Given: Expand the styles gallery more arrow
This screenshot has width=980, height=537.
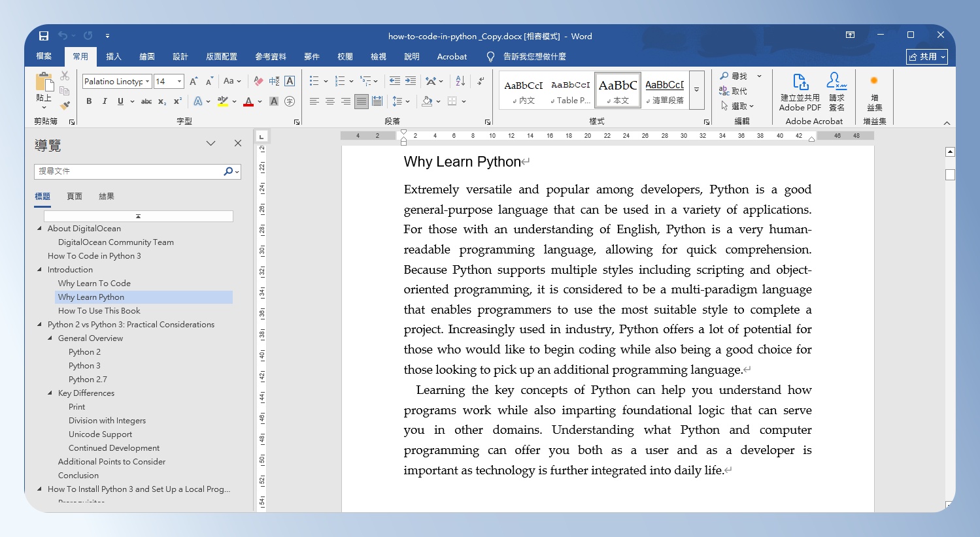Looking at the screenshot, I should 697,90.
